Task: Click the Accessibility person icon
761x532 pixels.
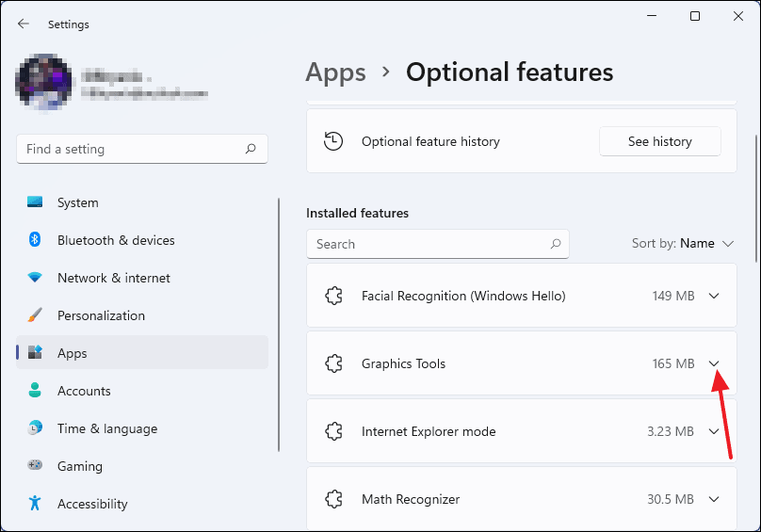Action: (35, 504)
